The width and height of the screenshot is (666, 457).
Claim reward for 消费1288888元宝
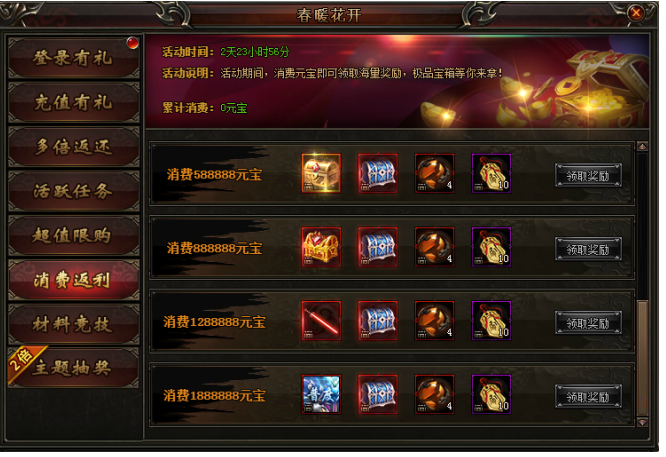[588, 323]
